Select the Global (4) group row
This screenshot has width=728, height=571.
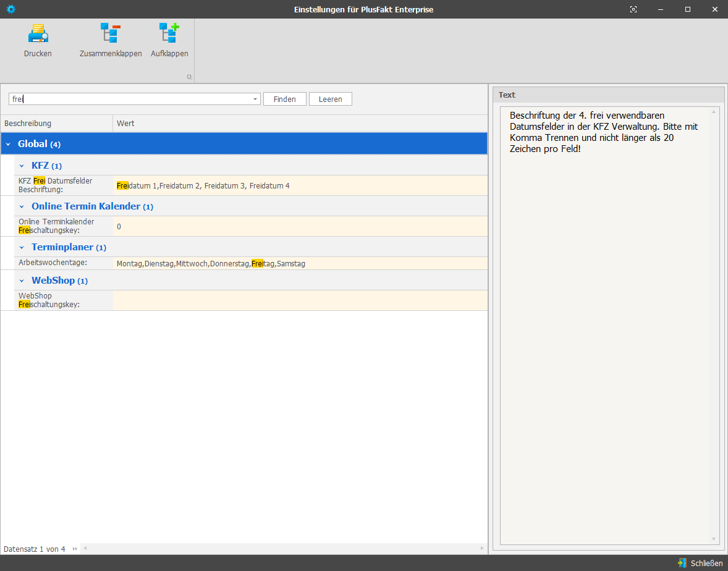244,144
